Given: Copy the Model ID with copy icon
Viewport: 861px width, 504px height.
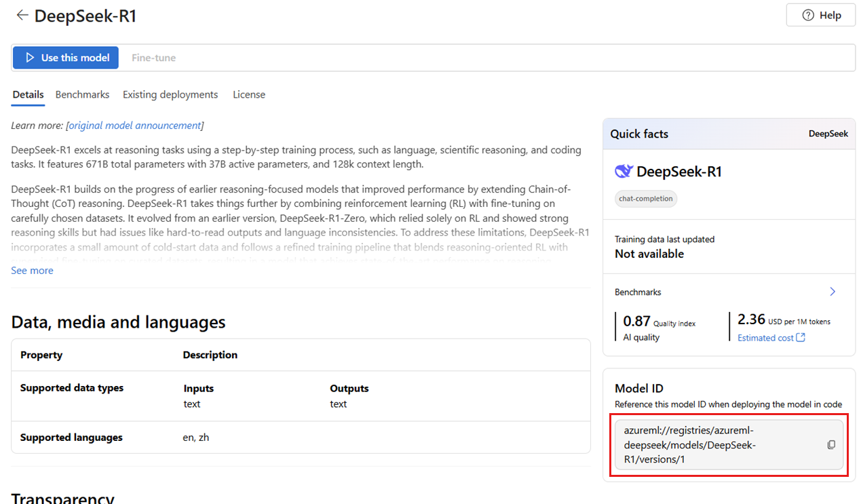Looking at the screenshot, I should 831,445.
